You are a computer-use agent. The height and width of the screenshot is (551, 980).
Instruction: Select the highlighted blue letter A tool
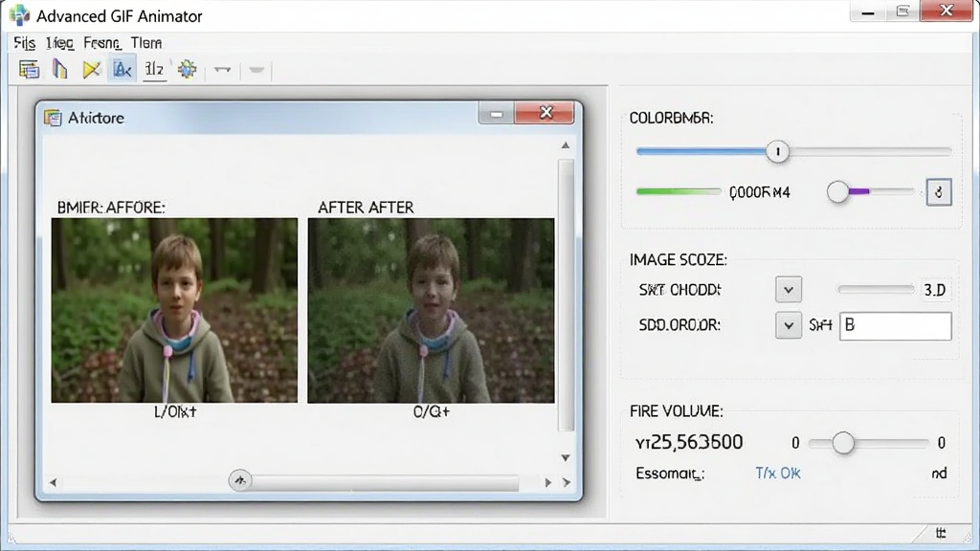[122, 69]
